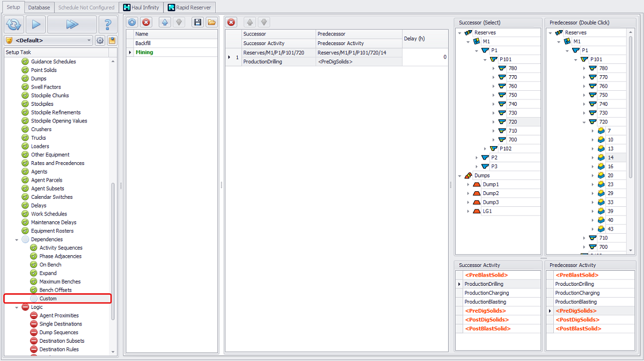
Task: Click the Delay (h) value cell
Action: tap(425, 57)
